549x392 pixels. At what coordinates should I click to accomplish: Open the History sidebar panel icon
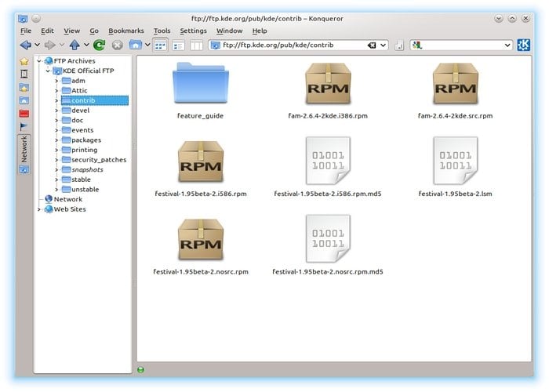tap(24, 74)
